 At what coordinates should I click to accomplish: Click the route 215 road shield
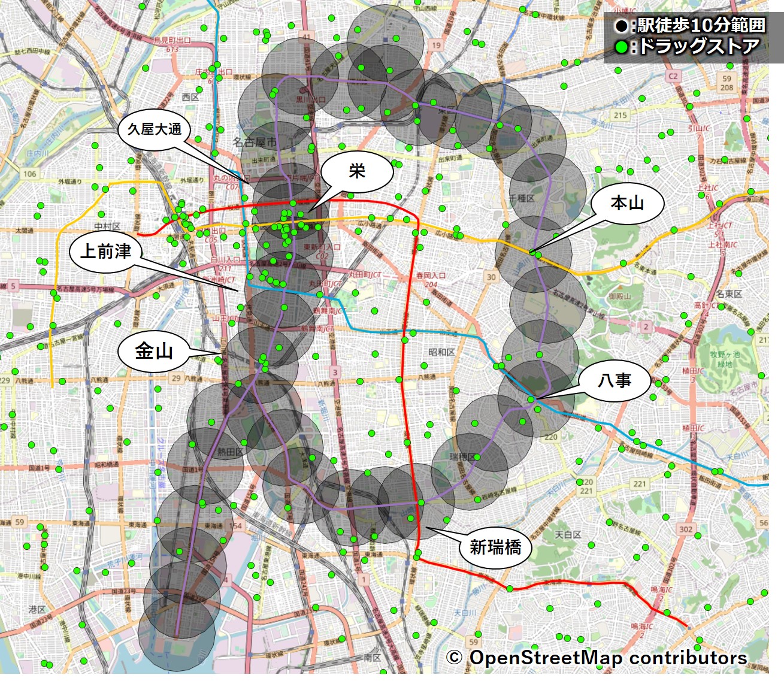[620, 115]
